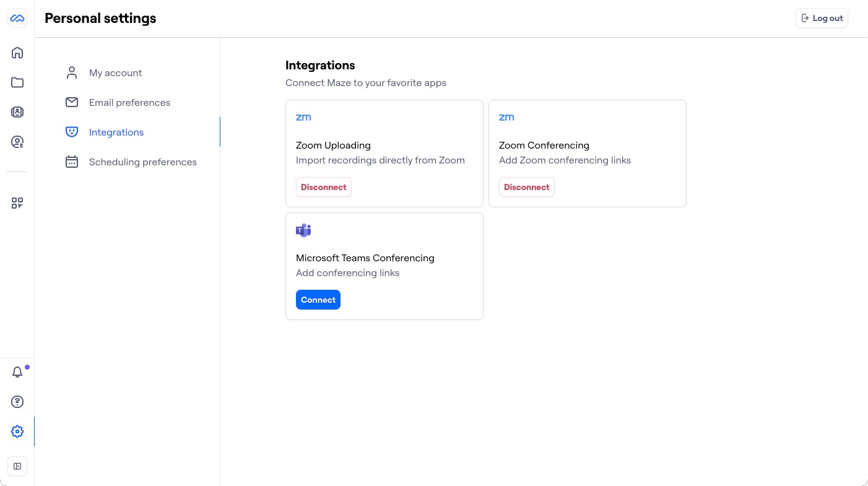This screenshot has height=486, width=868.
Task: Collapse the sidebar with the panel icon
Action: pos(17,466)
